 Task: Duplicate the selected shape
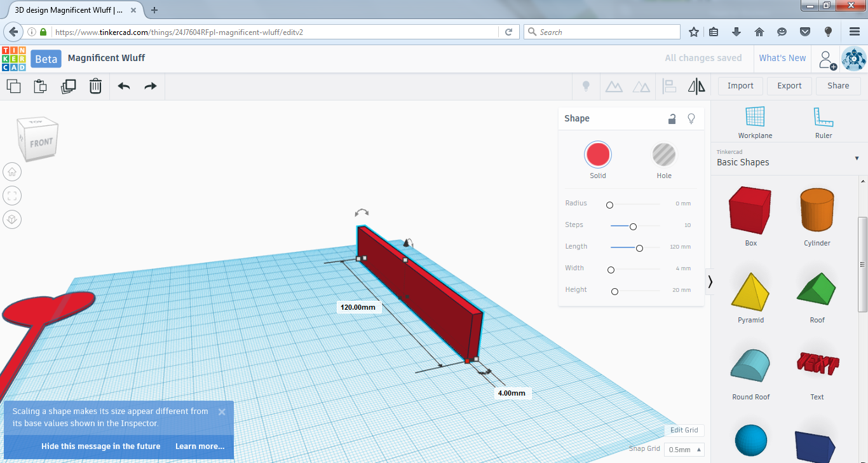click(x=68, y=86)
